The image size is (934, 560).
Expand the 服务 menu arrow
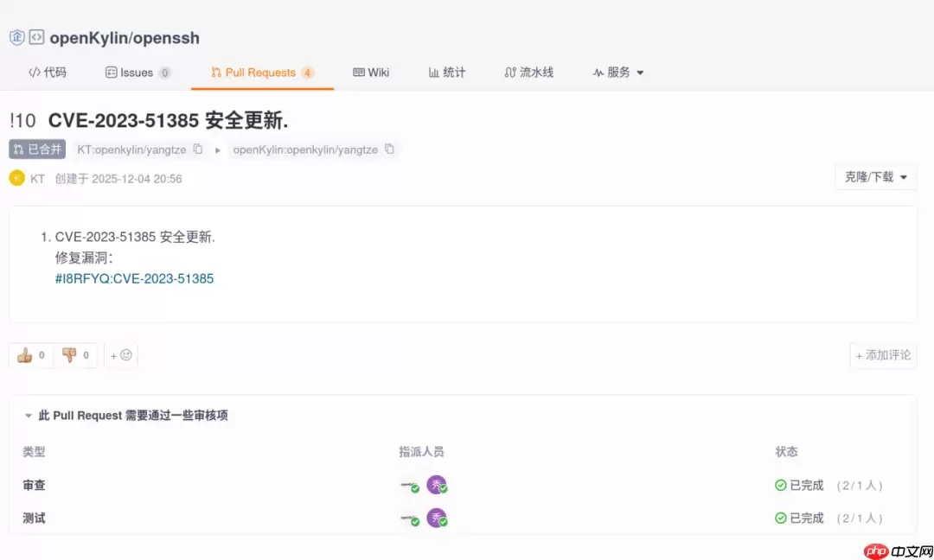coord(640,73)
